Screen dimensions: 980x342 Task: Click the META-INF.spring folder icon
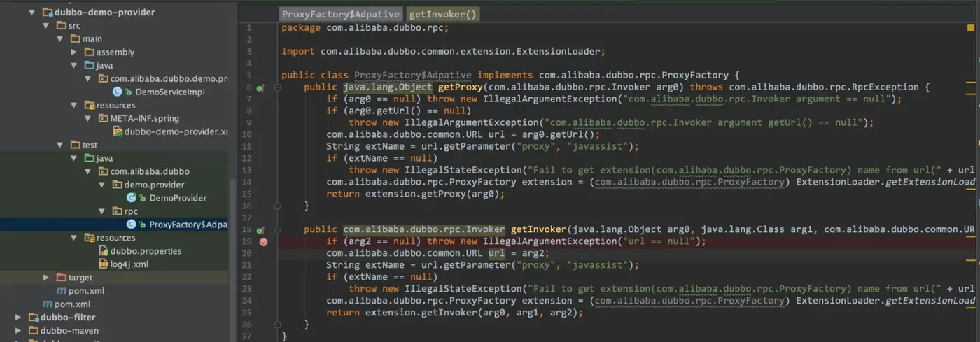click(104, 119)
